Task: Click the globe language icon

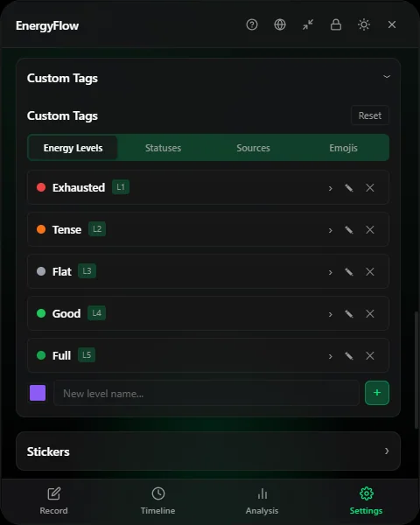Action: point(280,24)
